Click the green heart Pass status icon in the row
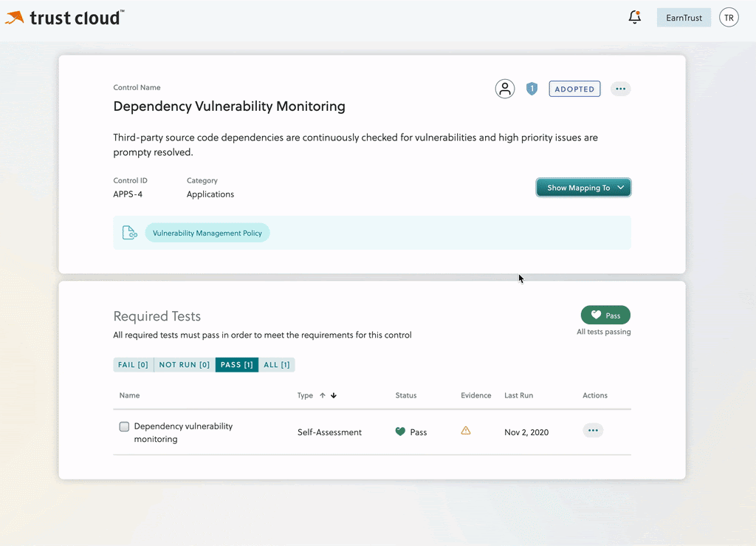 point(400,431)
